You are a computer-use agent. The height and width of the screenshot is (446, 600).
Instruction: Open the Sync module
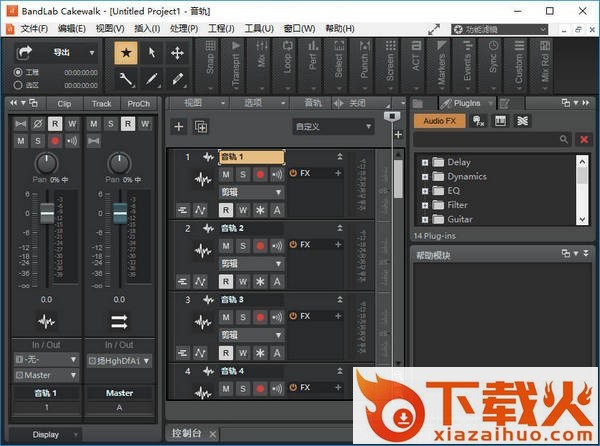pyautogui.click(x=493, y=65)
